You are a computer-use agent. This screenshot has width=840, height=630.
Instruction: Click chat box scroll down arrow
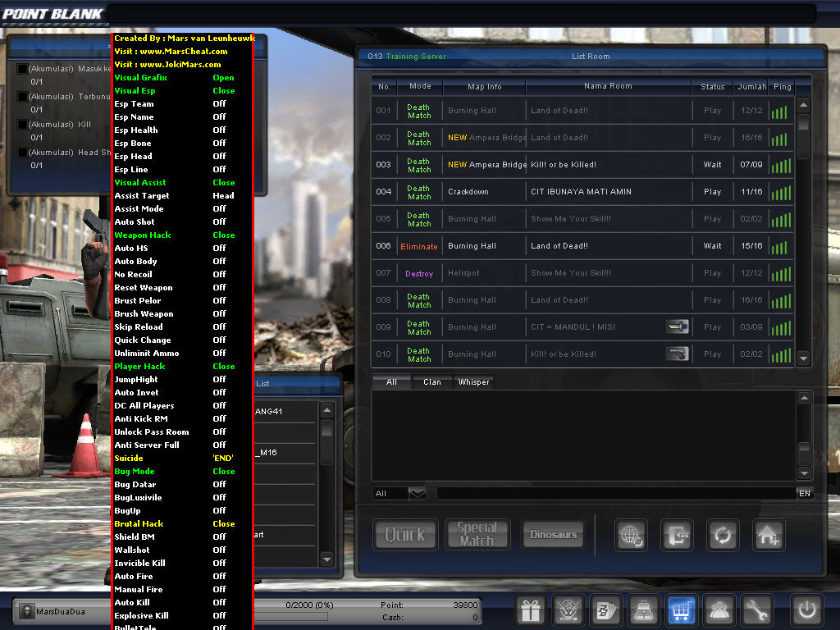coord(804,472)
